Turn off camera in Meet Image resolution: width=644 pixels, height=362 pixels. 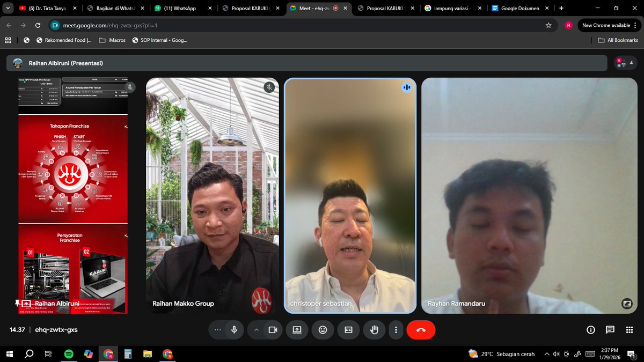(x=272, y=330)
